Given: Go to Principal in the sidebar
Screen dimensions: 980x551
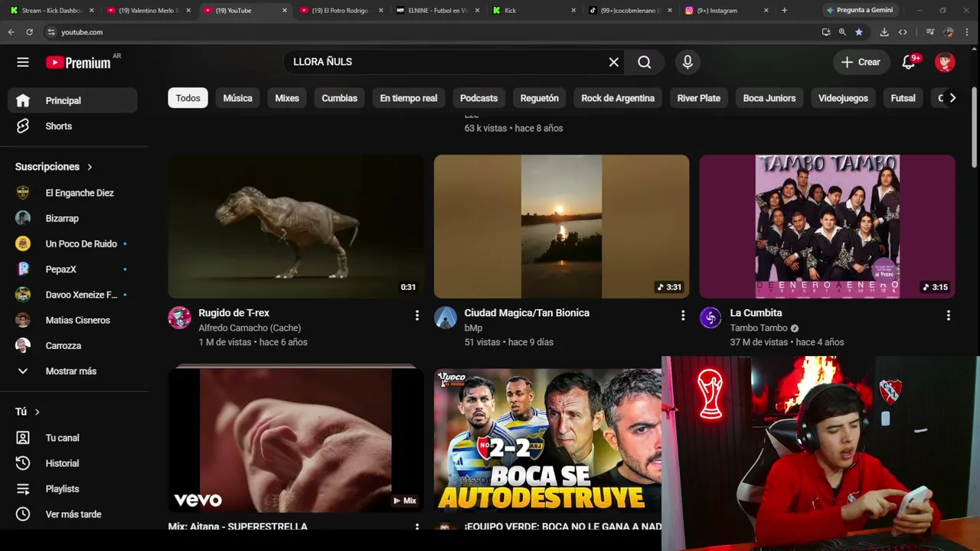Looking at the screenshot, I should (x=73, y=100).
